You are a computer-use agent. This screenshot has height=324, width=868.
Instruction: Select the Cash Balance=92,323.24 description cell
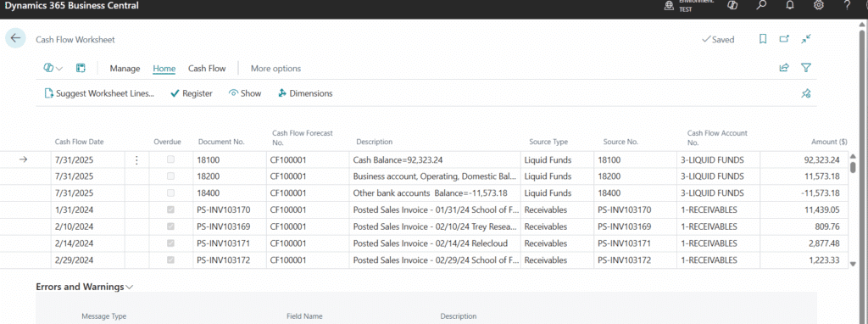click(435, 160)
